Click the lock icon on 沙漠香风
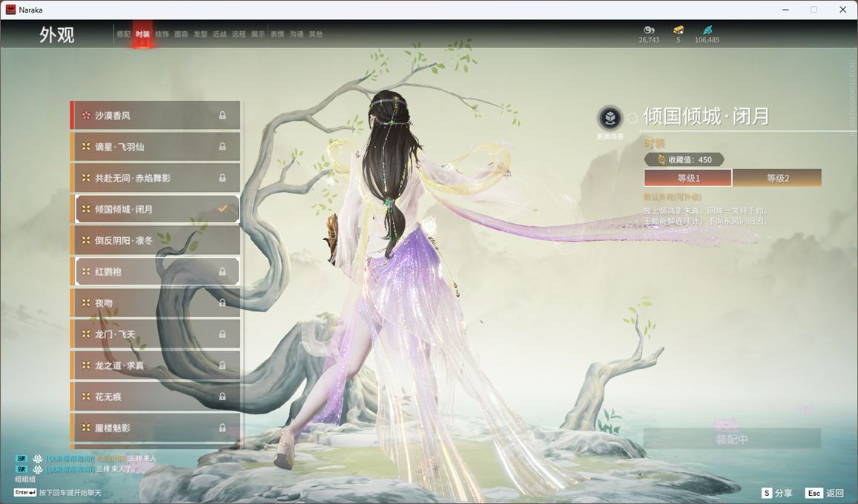The image size is (858, 504). point(222,116)
